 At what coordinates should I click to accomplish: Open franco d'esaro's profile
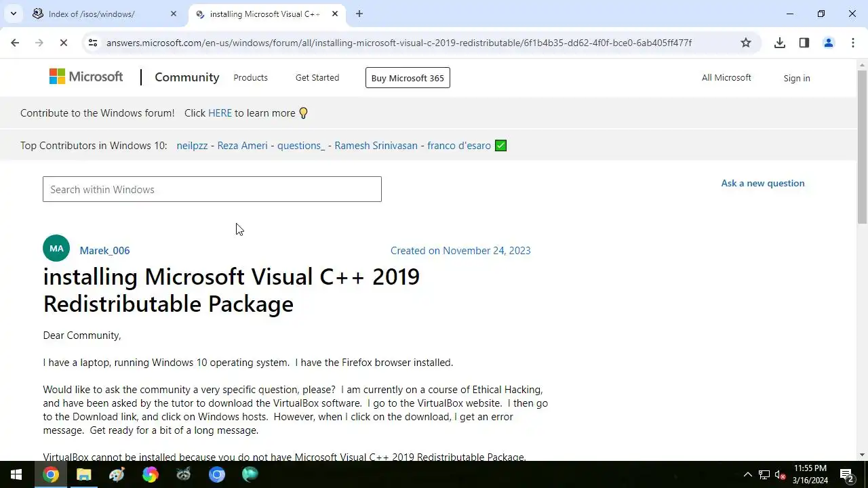pos(459,146)
